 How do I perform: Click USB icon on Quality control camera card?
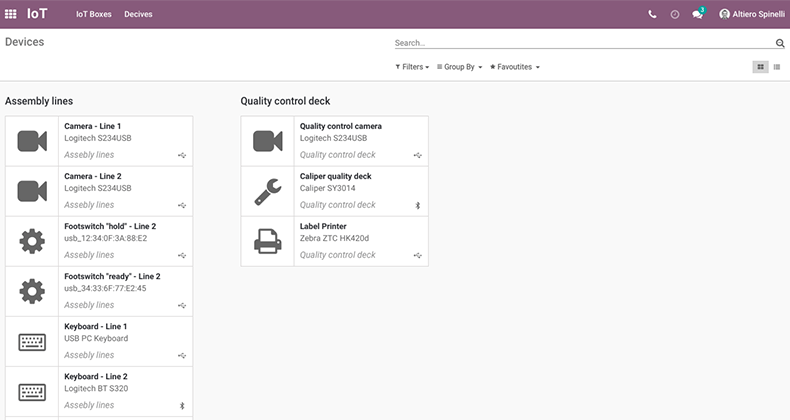click(x=418, y=156)
